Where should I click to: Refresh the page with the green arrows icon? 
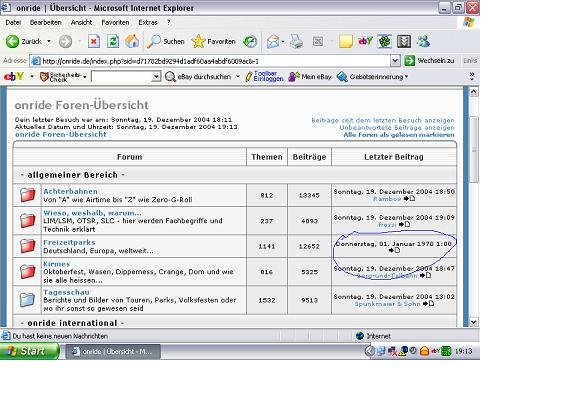click(113, 42)
